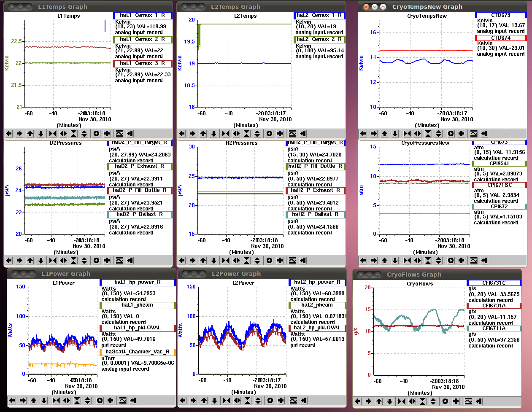Select the haL2_hp_pid.OVAL curve legend
This screenshot has height=412, width=532.
[x=317, y=328]
